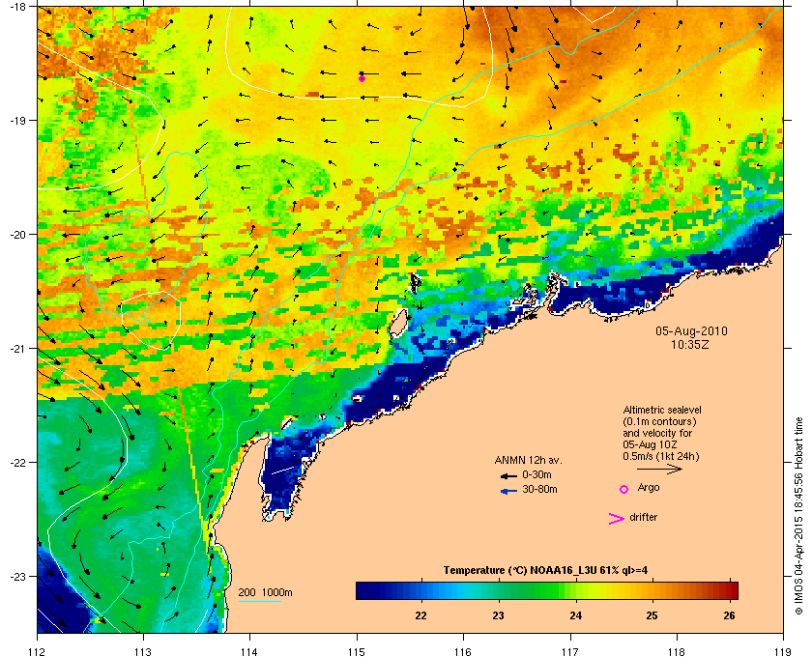Click the Temperature NOAA16_L3U colorbar title
812x657 pixels.
[x=545, y=571]
